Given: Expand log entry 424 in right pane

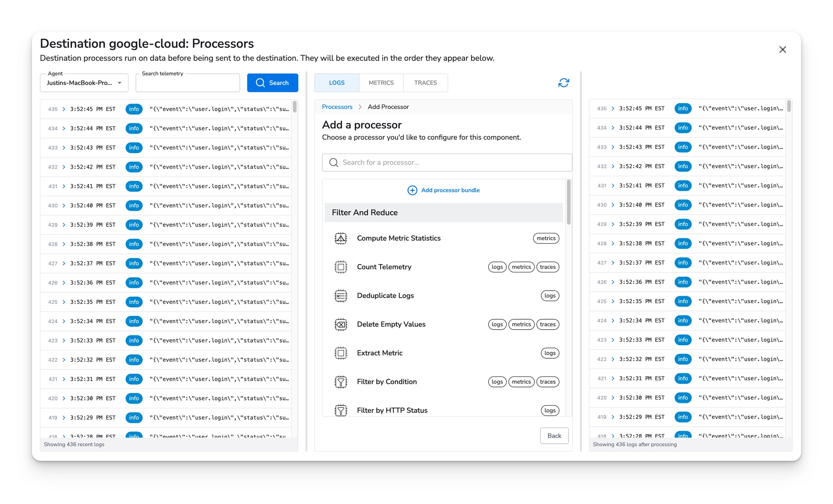Looking at the screenshot, I should (613, 321).
